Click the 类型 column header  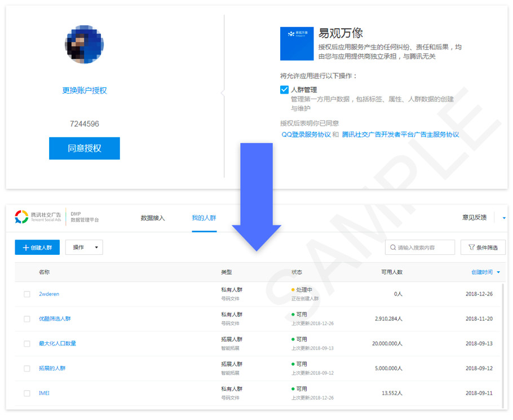227,272
